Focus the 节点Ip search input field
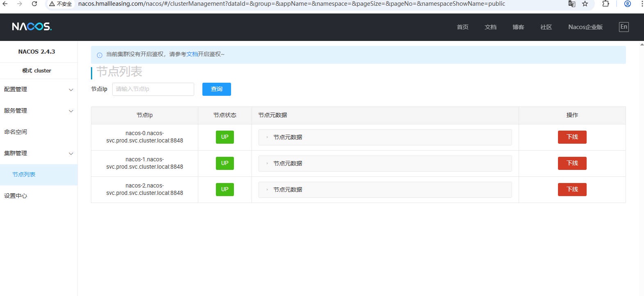Image resolution: width=644 pixels, height=296 pixels. click(153, 89)
